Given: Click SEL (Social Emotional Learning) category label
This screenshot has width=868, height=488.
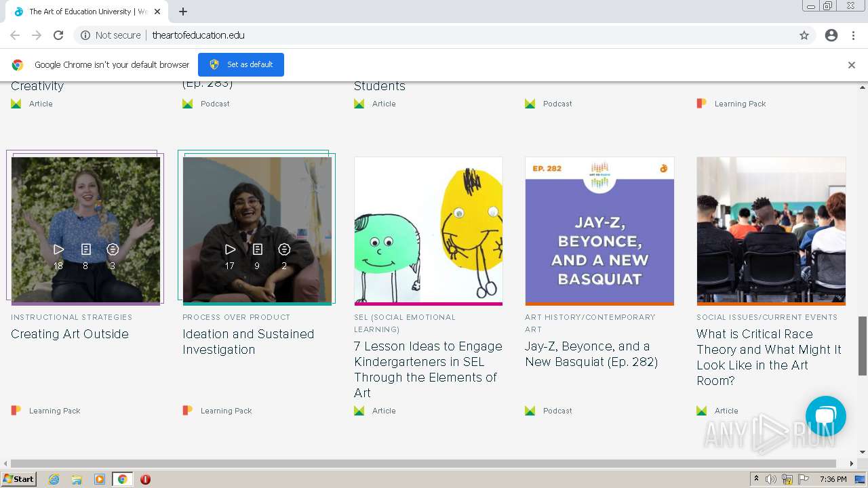Looking at the screenshot, I should 405,323.
